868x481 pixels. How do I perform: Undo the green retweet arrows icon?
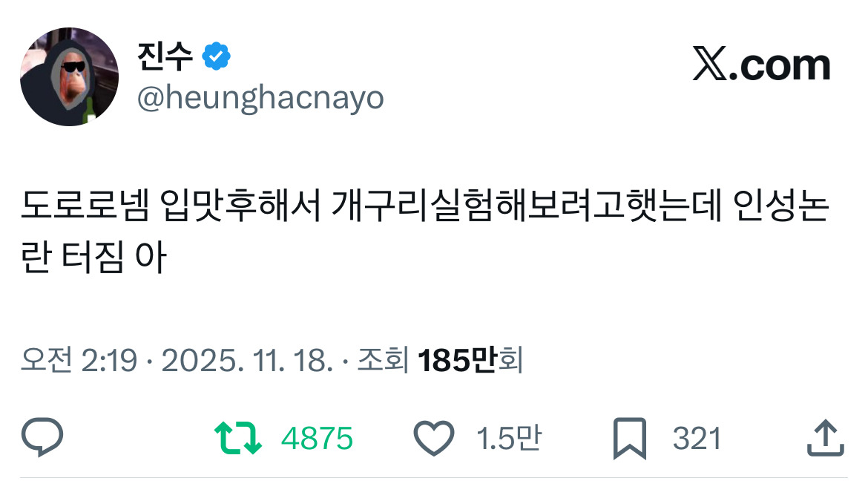click(x=238, y=438)
